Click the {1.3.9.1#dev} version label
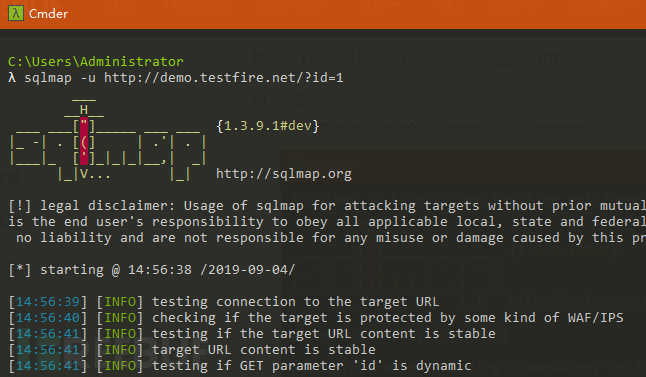 pyautogui.click(x=268, y=126)
